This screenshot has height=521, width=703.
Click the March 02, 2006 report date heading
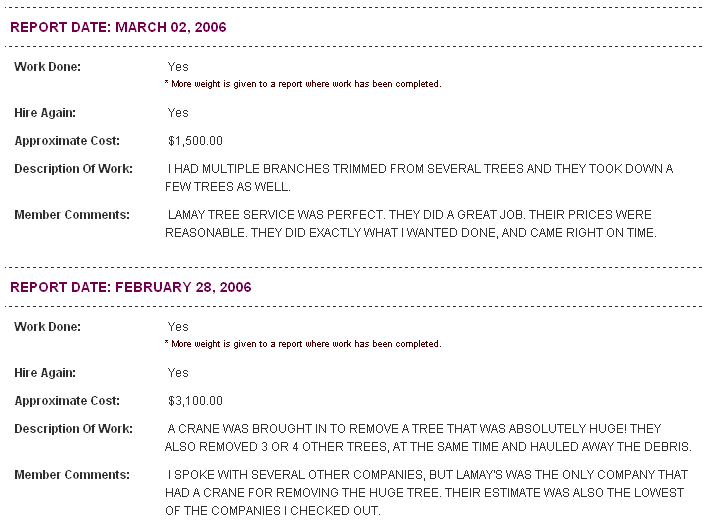click(118, 27)
